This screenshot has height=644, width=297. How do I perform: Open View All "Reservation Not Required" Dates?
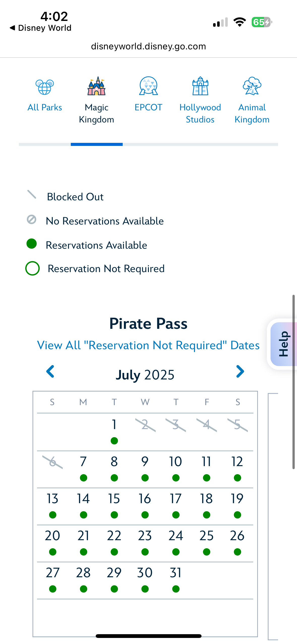(x=148, y=345)
